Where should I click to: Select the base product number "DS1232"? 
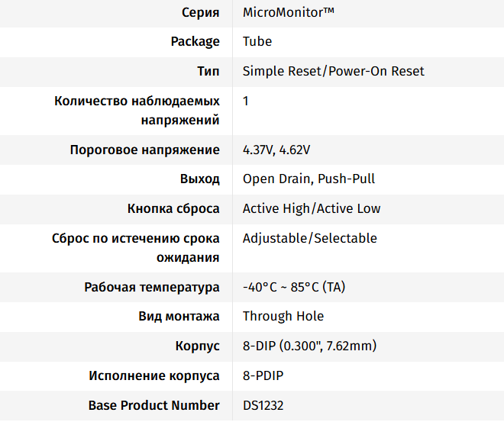tap(263, 405)
